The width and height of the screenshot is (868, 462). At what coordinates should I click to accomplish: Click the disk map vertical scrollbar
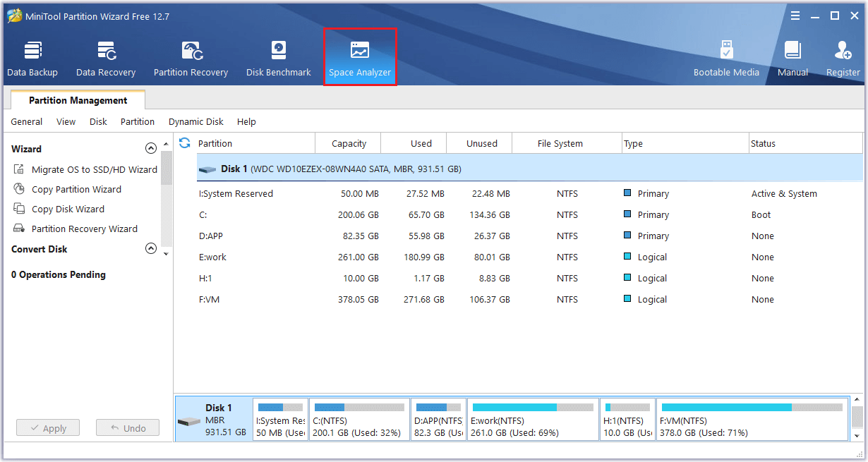click(x=857, y=418)
